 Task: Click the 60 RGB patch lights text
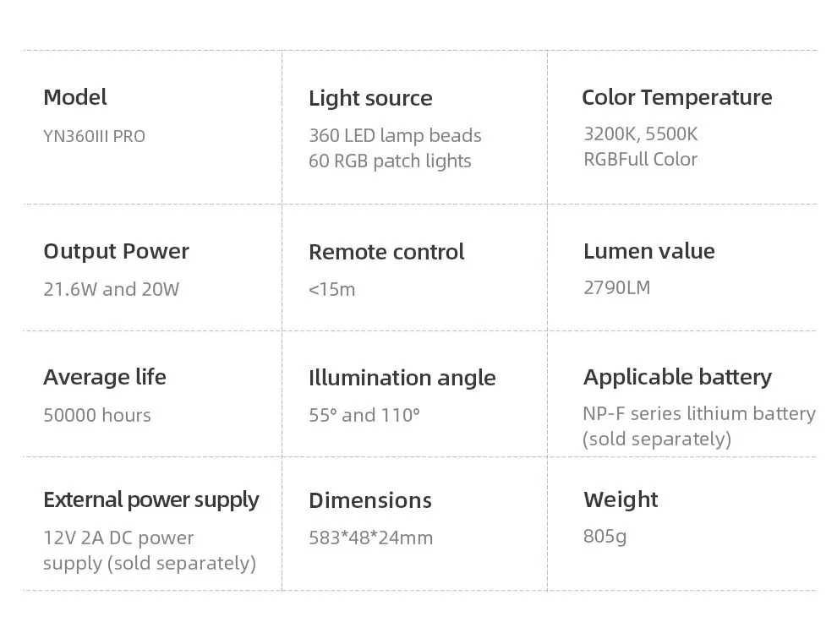click(390, 161)
